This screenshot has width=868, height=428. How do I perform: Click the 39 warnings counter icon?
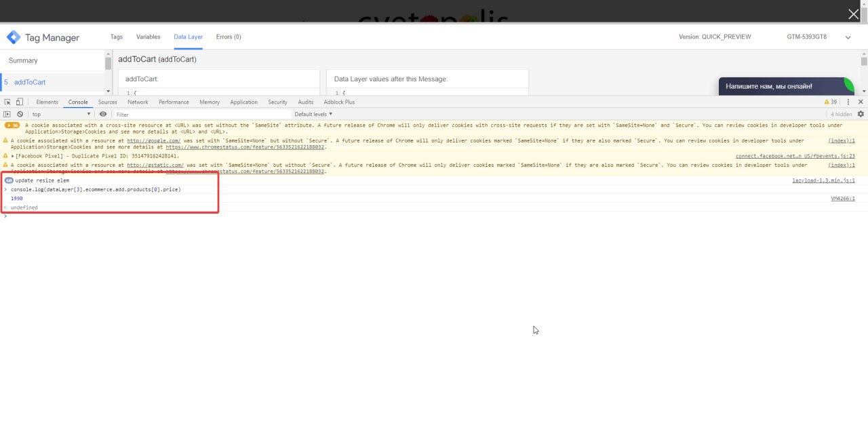click(x=831, y=102)
